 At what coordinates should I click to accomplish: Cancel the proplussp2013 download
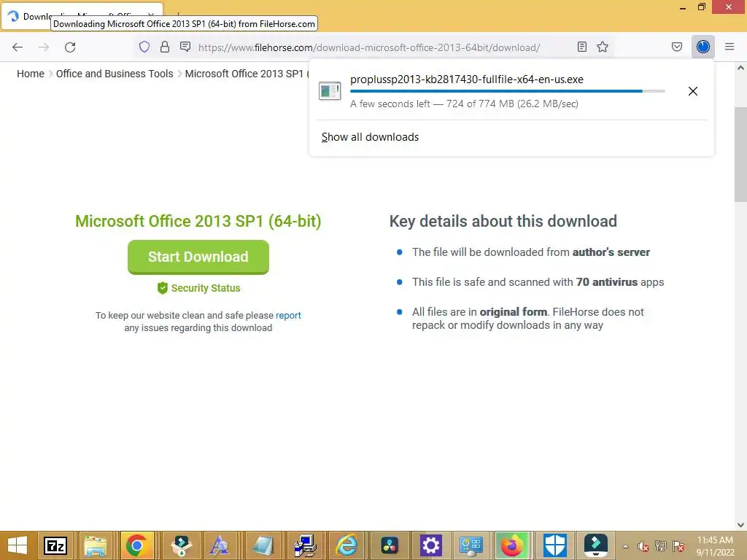click(693, 91)
